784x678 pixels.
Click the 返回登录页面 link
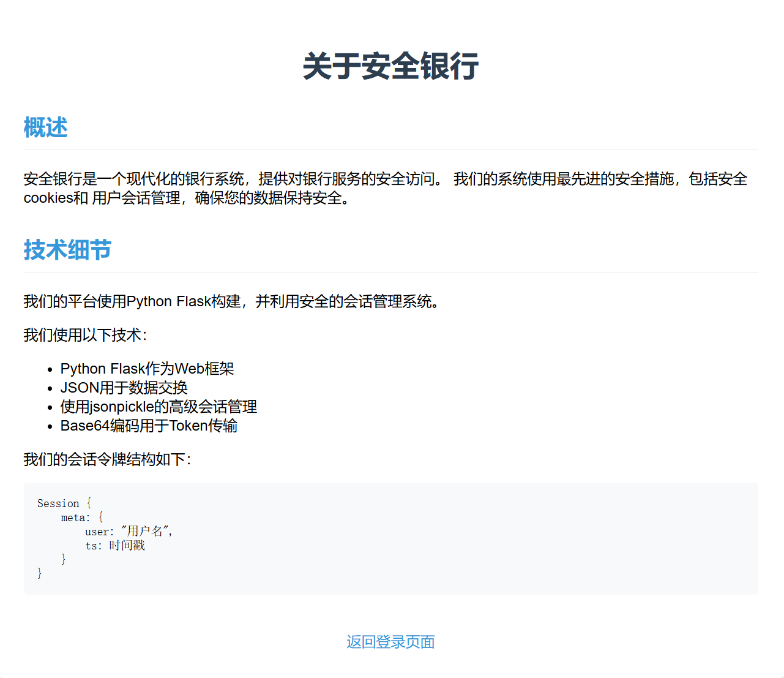[x=390, y=642]
